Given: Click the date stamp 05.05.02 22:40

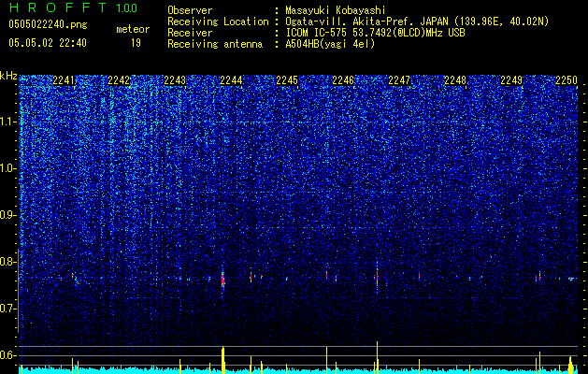Looking at the screenshot, I should pos(48,43).
